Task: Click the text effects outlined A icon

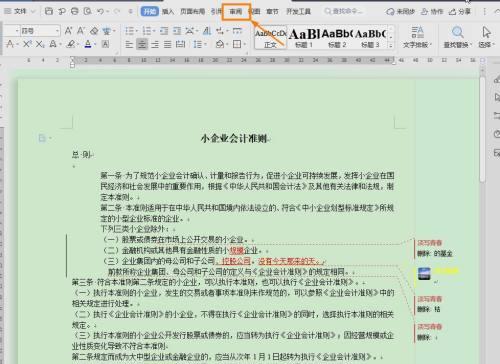Action: point(53,44)
